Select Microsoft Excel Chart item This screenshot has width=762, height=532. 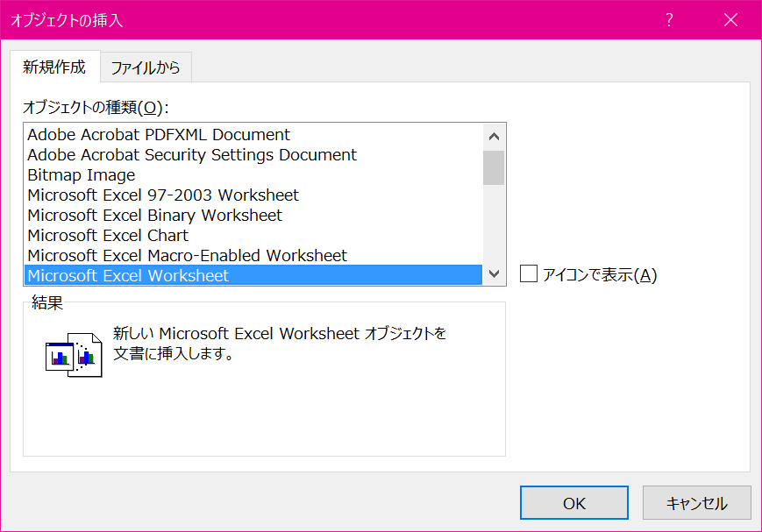pyautogui.click(x=253, y=236)
